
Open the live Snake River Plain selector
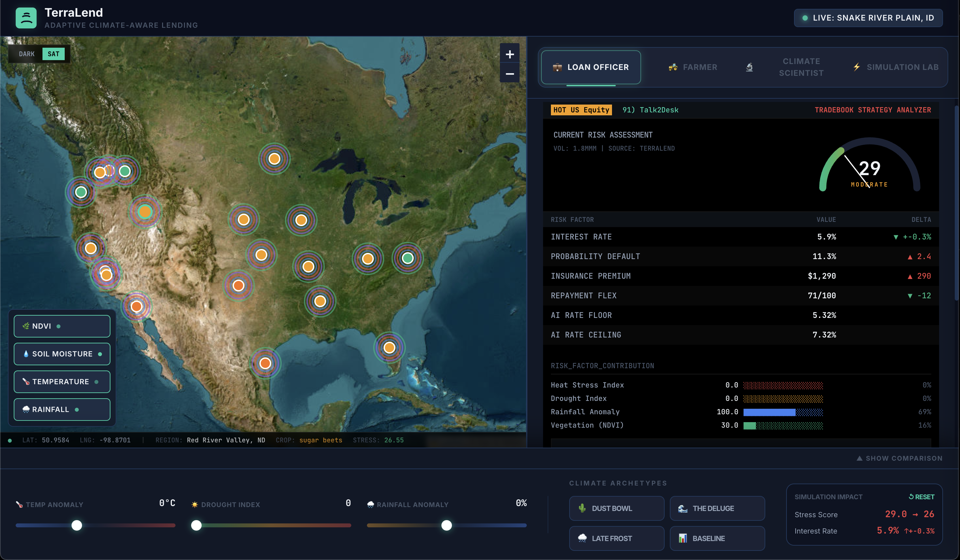pyautogui.click(x=868, y=18)
